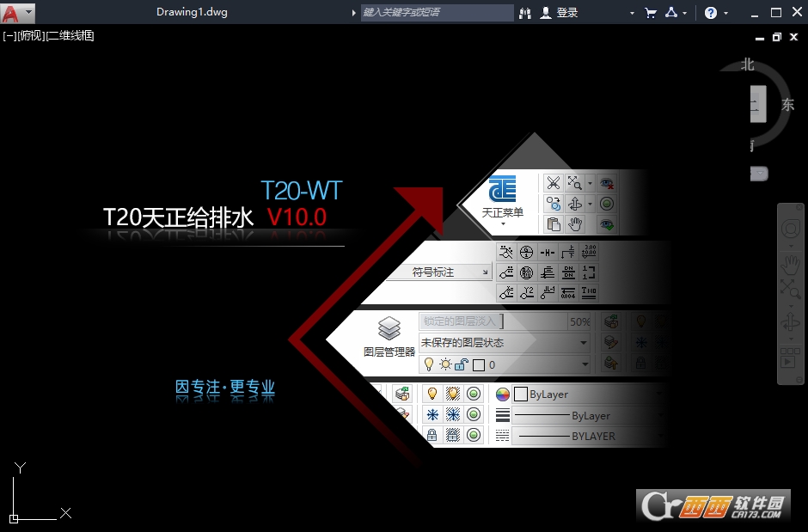Image resolution: width=808 pixels, height=532 pixels.
Task: Open the 未保存的图层状态 dropdown
Action: click(x=505, y=342)
